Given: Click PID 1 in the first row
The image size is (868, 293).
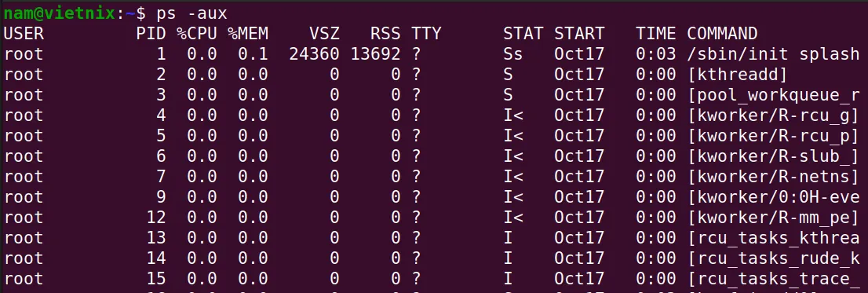Looking at the screenshot, I should pos(161,54).
